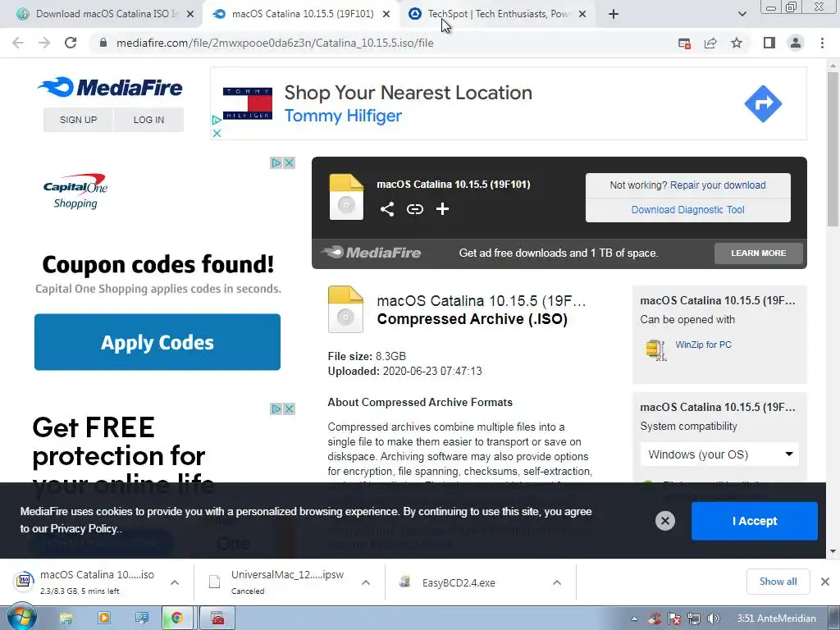Click the SIGN UP button
The image size is (840, 630).
click(x=78, y=120)
